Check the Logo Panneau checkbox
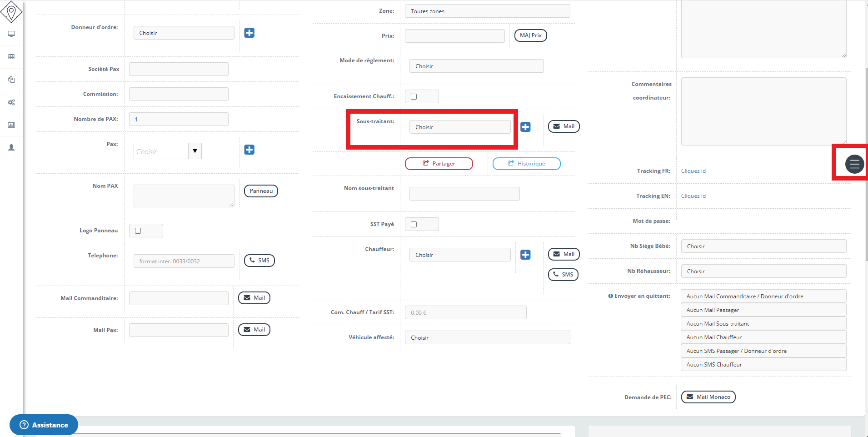Image resolution: width=868 pixels, height=437 pixels. point(138,231)
